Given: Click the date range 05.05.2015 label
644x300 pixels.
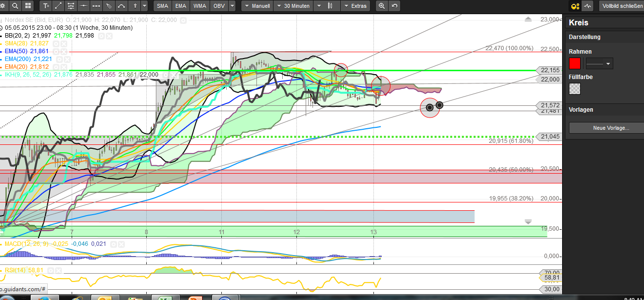Looking at the screenshot, I should pos(69,28).
